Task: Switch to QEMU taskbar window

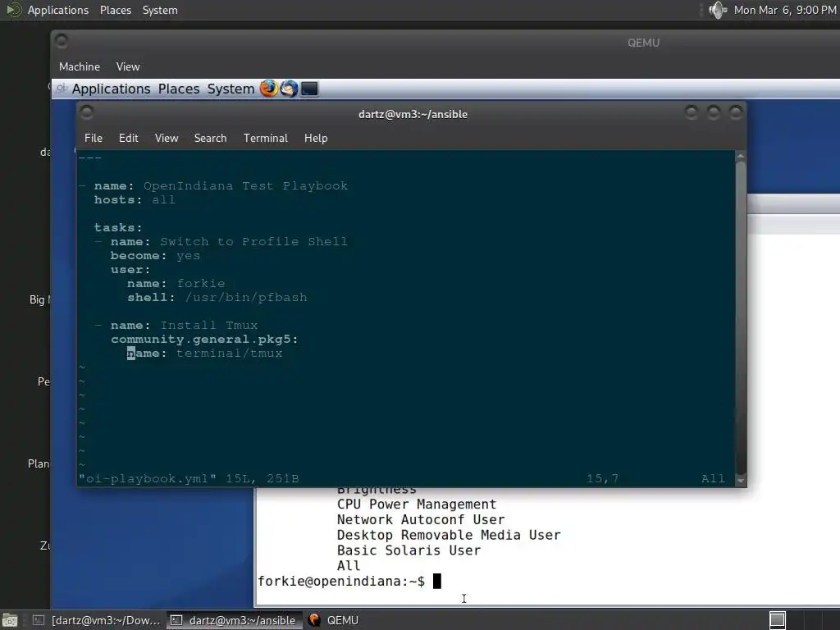Action: [334, 620]
